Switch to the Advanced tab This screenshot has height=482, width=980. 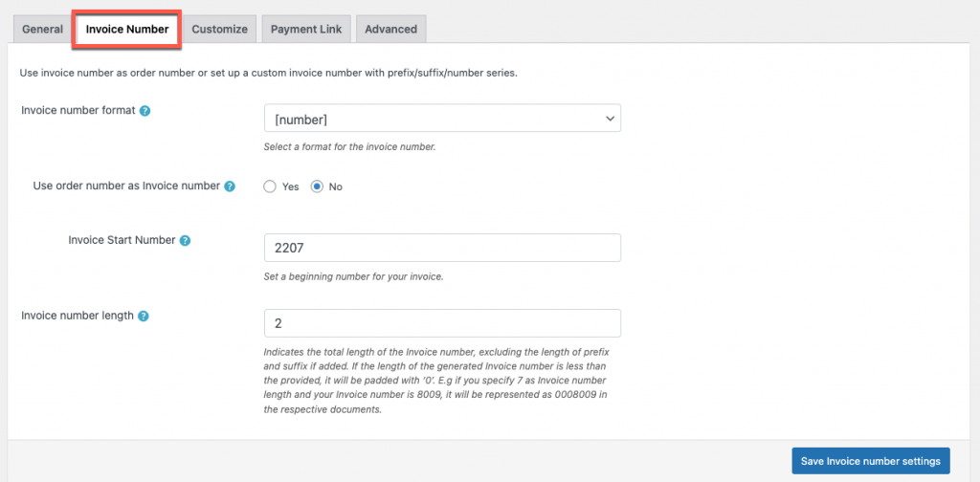(390, 30)
